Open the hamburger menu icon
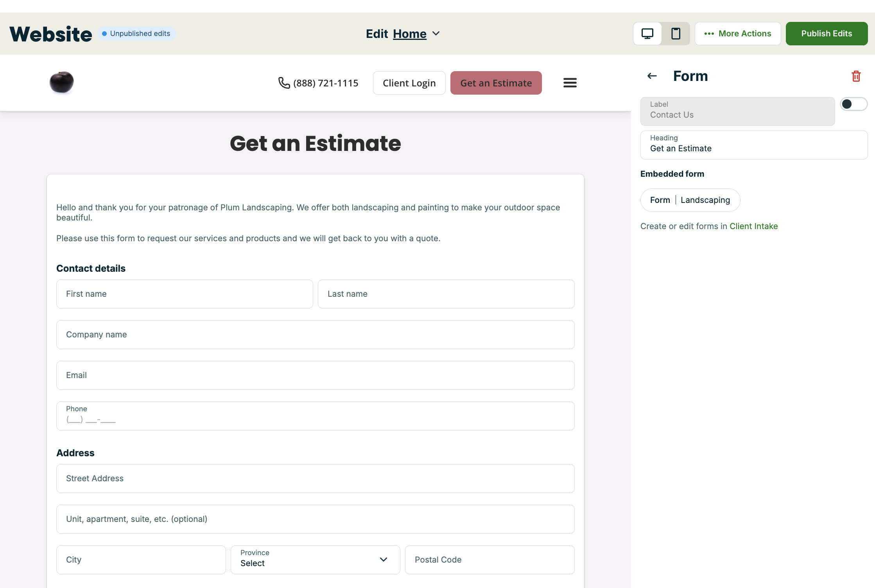Image resolution: width=875 pixels, height=588 pixels. click(570, 83)
